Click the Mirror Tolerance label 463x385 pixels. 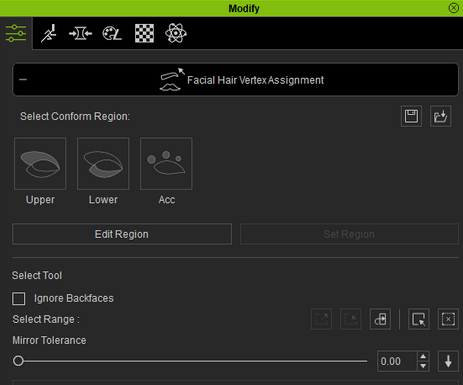(x=49, y=340)
